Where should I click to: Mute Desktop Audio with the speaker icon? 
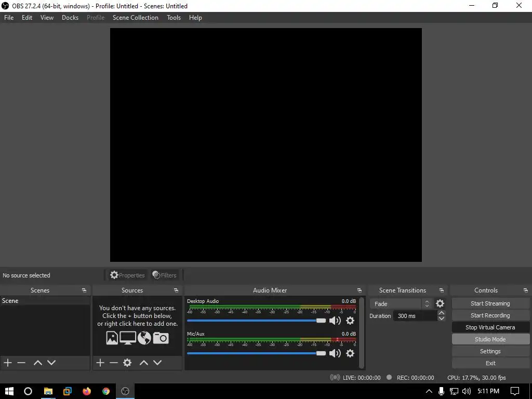(335, 321)
